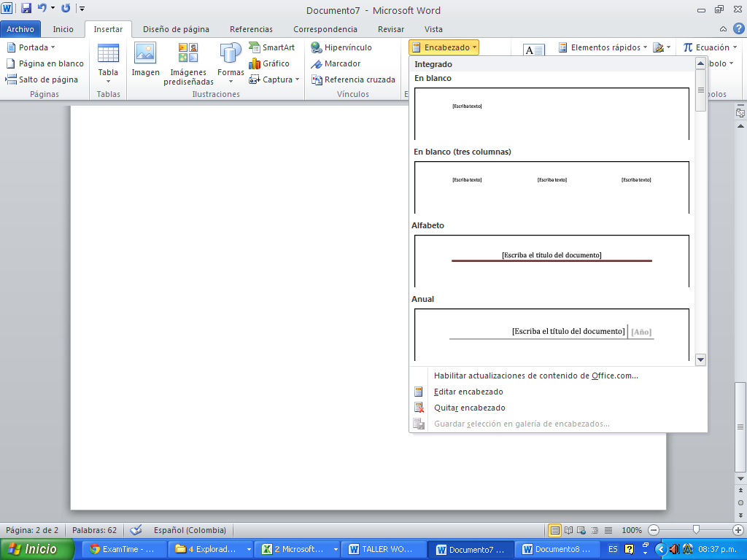Switch to the Diseño de página tab
This screenshot has height=560, width=747.
pyautogui.click(x=176, y=29)
